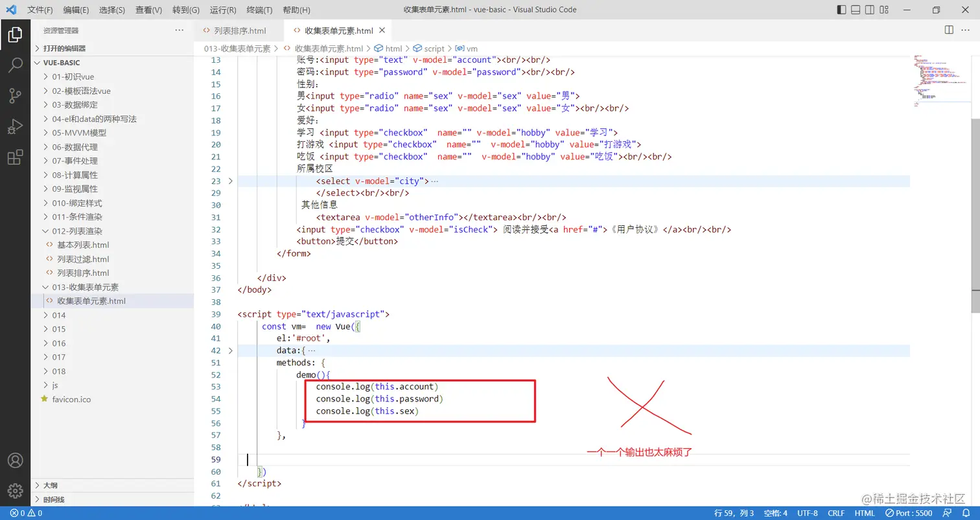Expand the 01-初识vue folder
Screen dimensions: 980x520
coord(112,76)
